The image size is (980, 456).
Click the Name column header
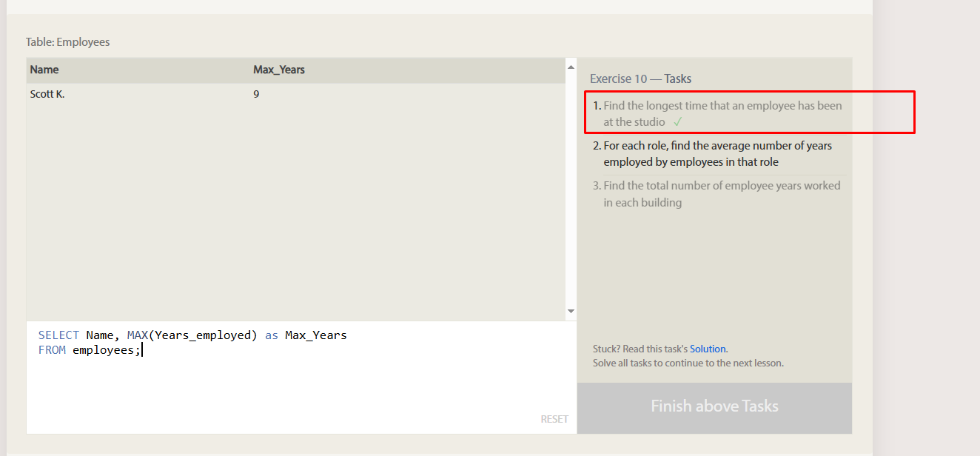[44, 70]
